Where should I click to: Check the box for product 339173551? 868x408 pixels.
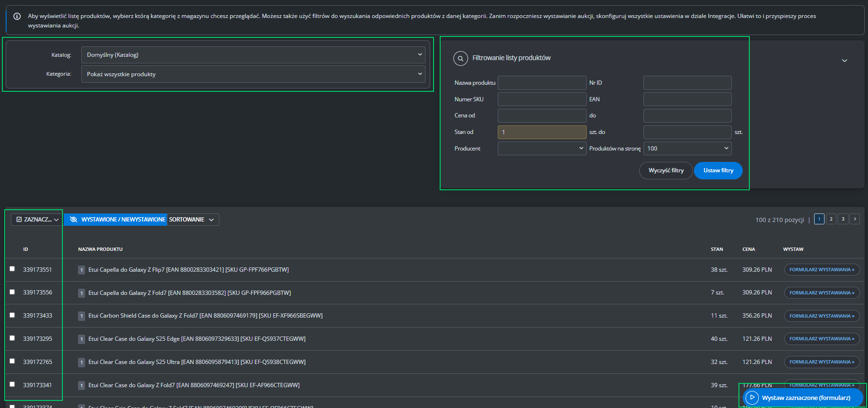click(12, 269)
